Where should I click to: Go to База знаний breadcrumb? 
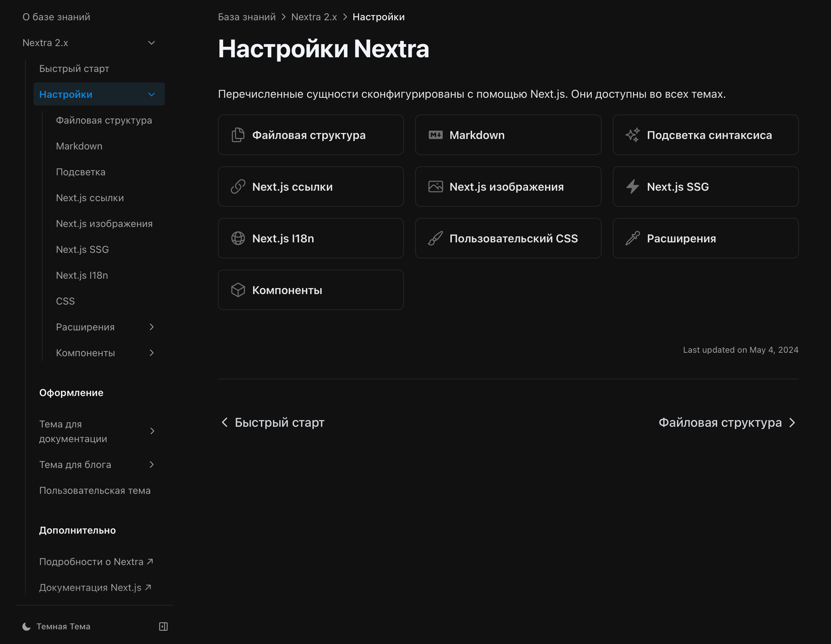[x=247, y=17]
